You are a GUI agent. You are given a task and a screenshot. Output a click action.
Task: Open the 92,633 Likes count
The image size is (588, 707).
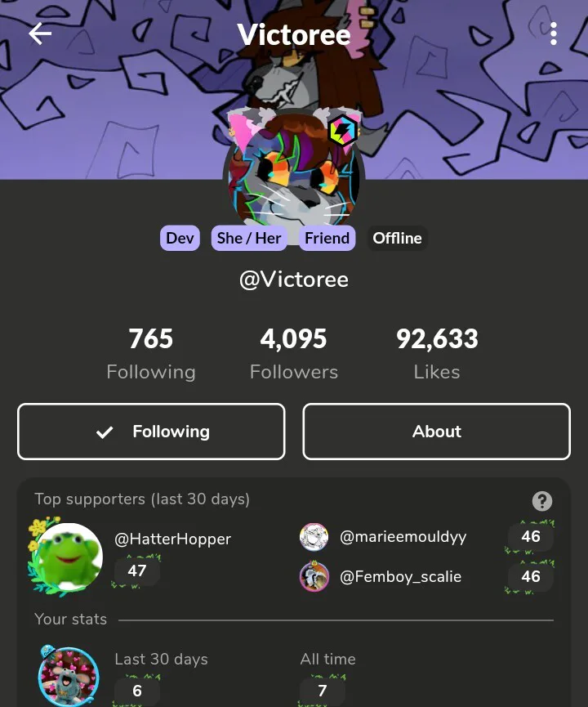point(437,354)
